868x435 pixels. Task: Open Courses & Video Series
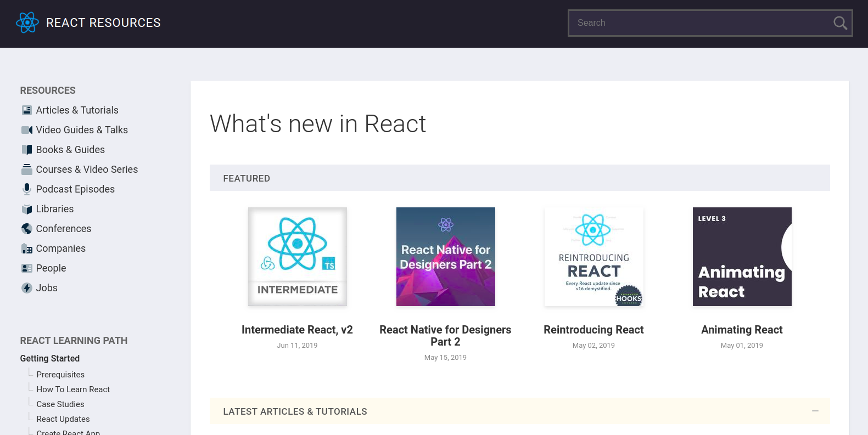(87, 170)
